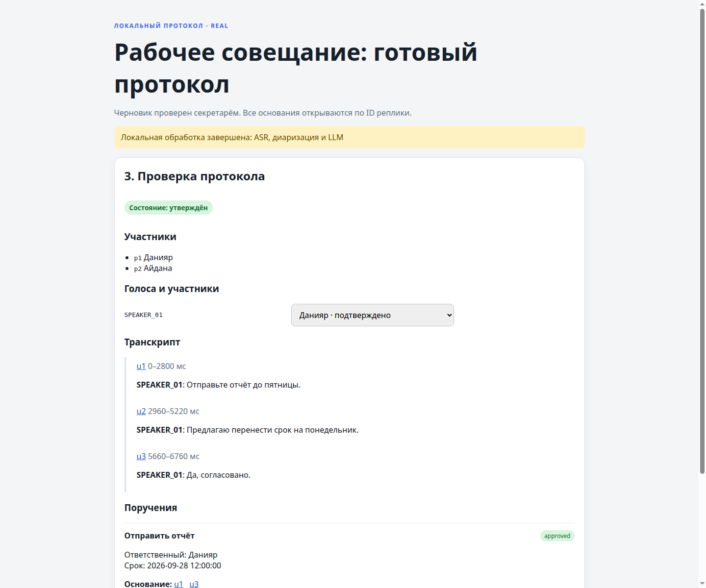Click the subtitle Черновик проверен секретарём
The height and width of the screenshot is (588, 706).
[177, 113]
